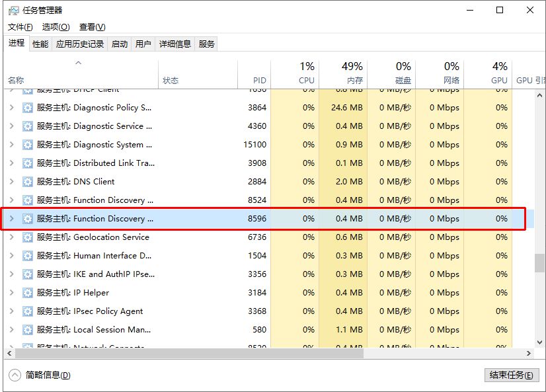The height and width of the screenshot is (392, 546).
Task: Click the gear icon beside IP Helper
Action: 28,293
